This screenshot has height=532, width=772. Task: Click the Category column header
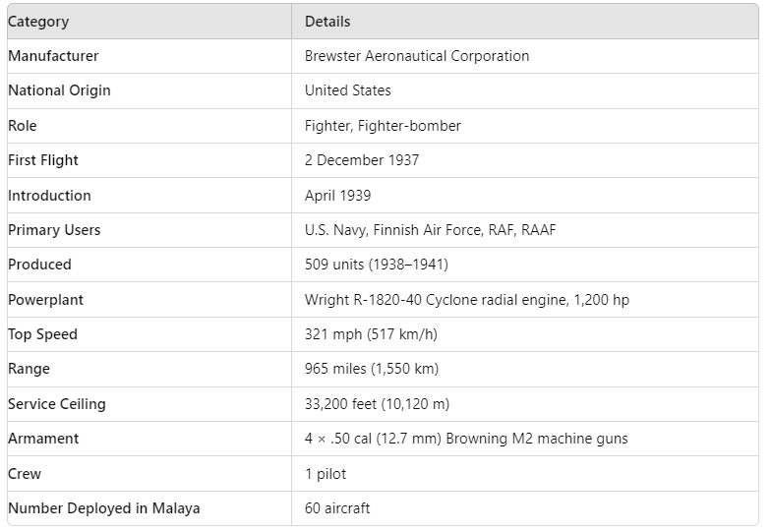[x=38, y=22]
